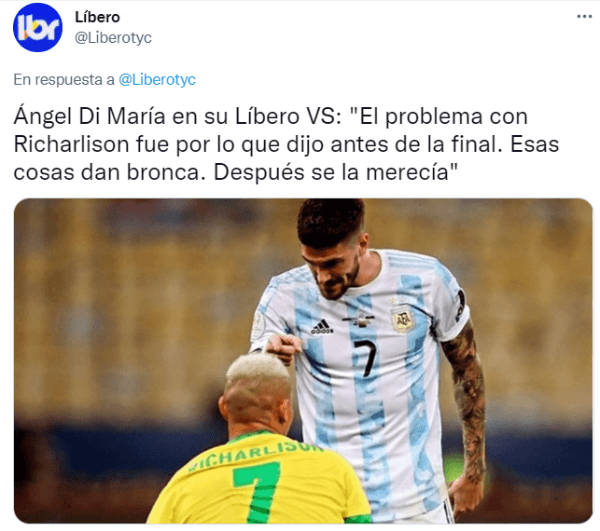Viewport: 600px width, 531px height.
Task: Click the standing player's face in the photo
Action: pos(333,270)
